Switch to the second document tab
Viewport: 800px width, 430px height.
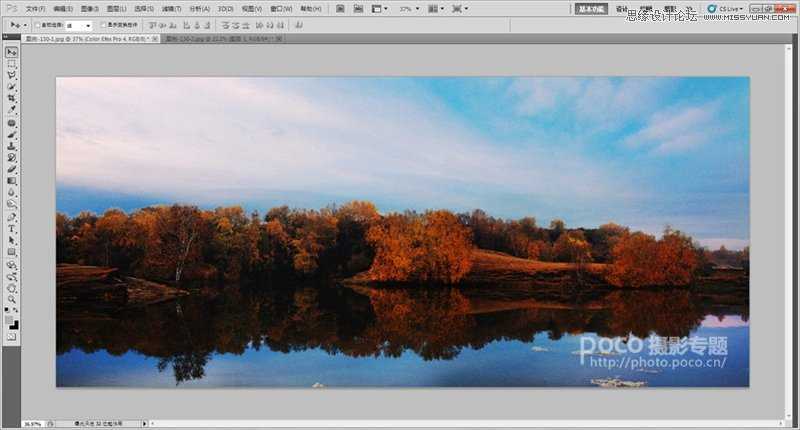(223, 38)
